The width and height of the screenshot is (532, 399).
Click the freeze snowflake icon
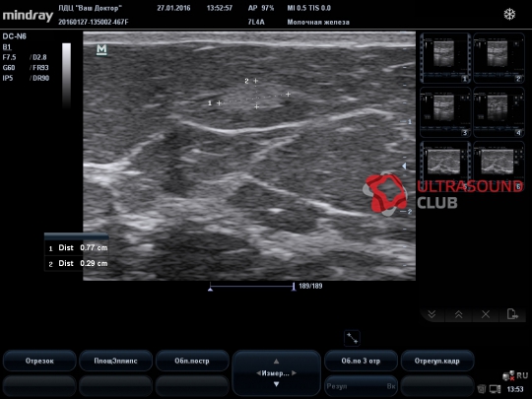coord(509,14)
